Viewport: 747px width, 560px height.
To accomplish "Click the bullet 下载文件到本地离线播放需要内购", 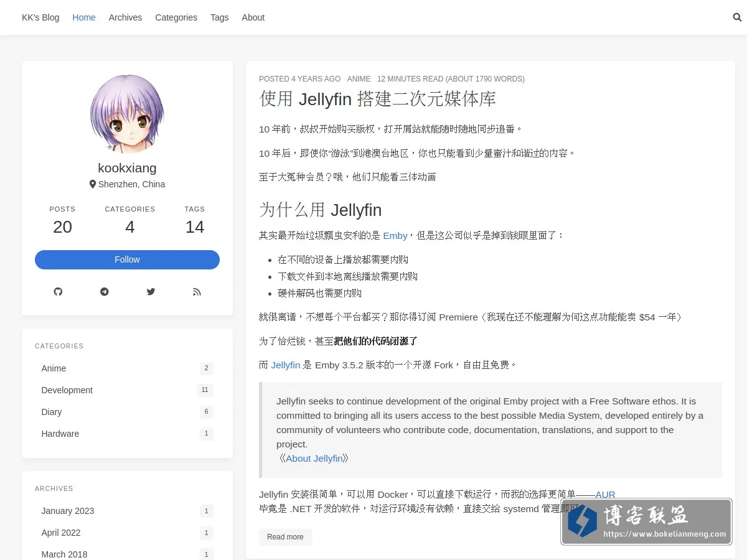I will click(x=347, y=276).
